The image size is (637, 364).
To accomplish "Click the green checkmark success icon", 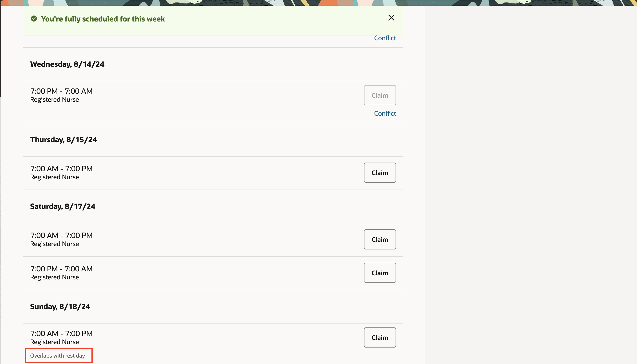I will (x=34, y=19).
